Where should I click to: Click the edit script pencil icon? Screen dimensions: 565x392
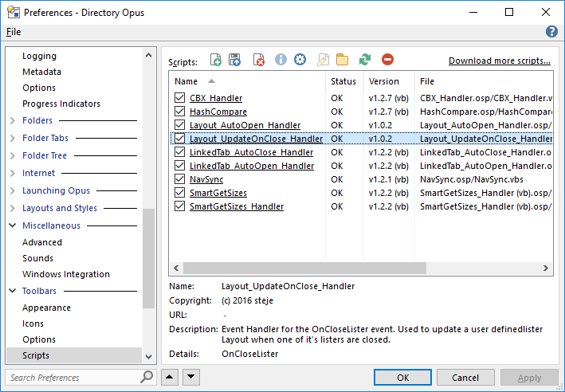tap(323, 60)
